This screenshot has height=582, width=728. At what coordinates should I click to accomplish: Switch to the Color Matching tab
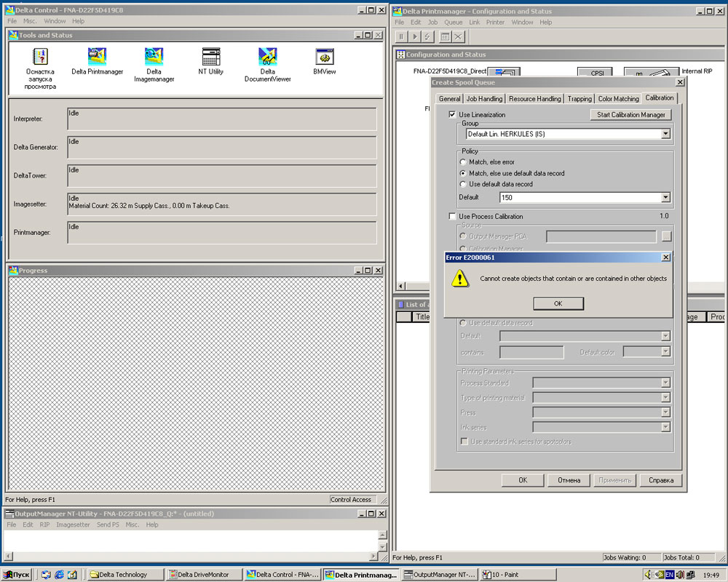(x=618, y=99)
